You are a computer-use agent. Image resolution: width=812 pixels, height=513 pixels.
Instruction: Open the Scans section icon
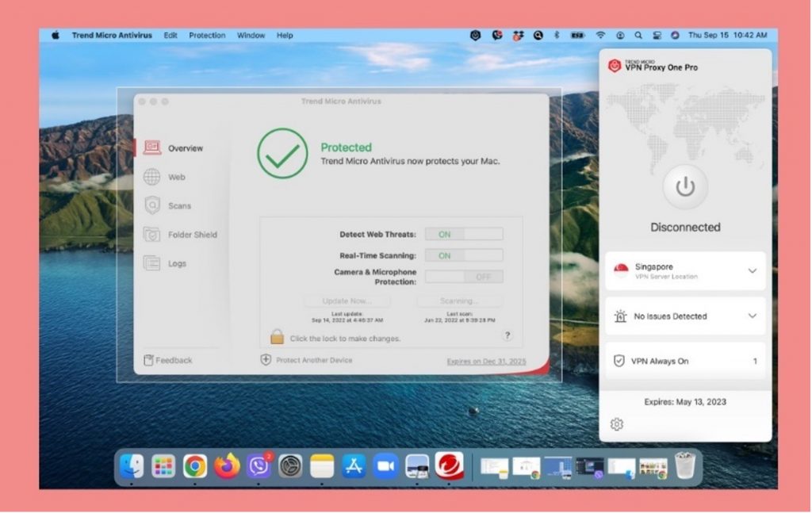152,206
